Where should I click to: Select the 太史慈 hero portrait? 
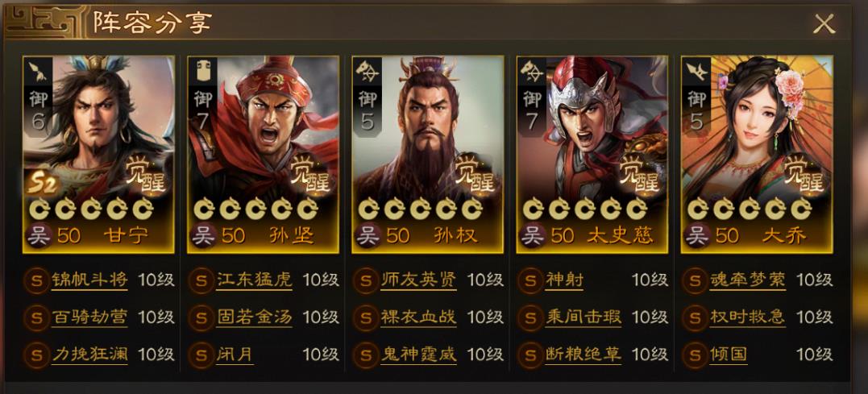tap(592, 155)
